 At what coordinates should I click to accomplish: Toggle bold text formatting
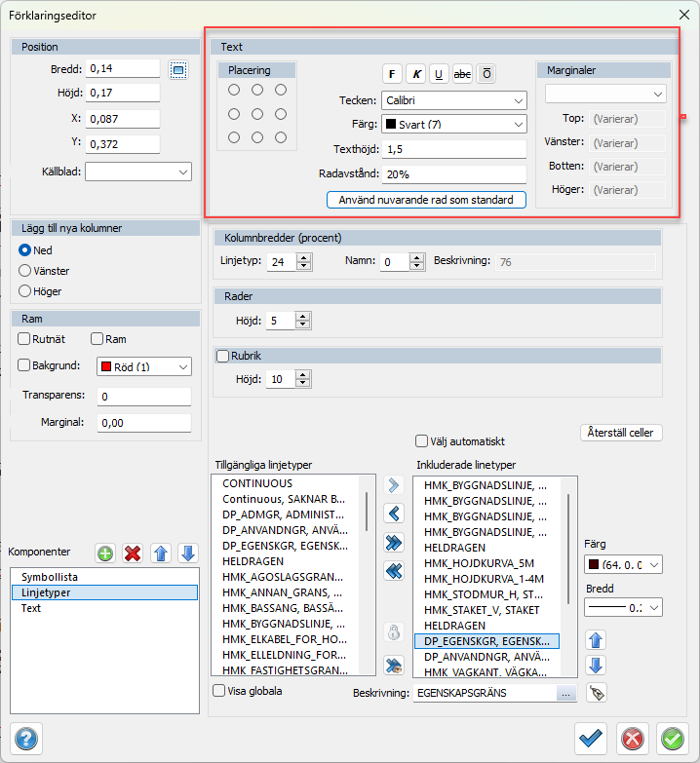[392, 74]
